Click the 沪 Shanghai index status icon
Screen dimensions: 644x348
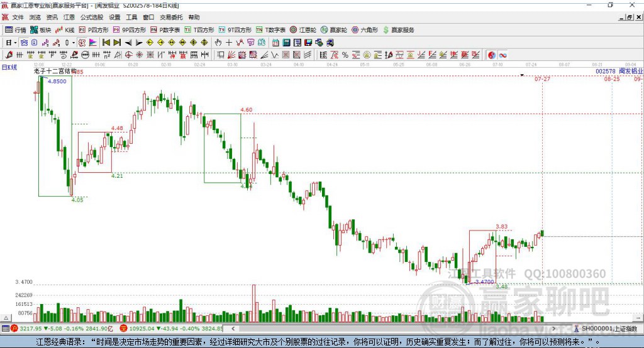point(14,329)
